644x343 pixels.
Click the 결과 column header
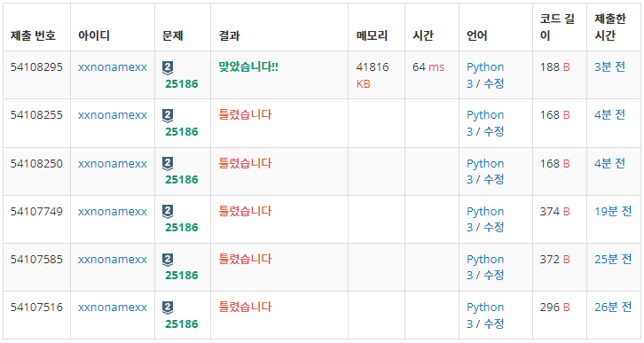(229, 35)
